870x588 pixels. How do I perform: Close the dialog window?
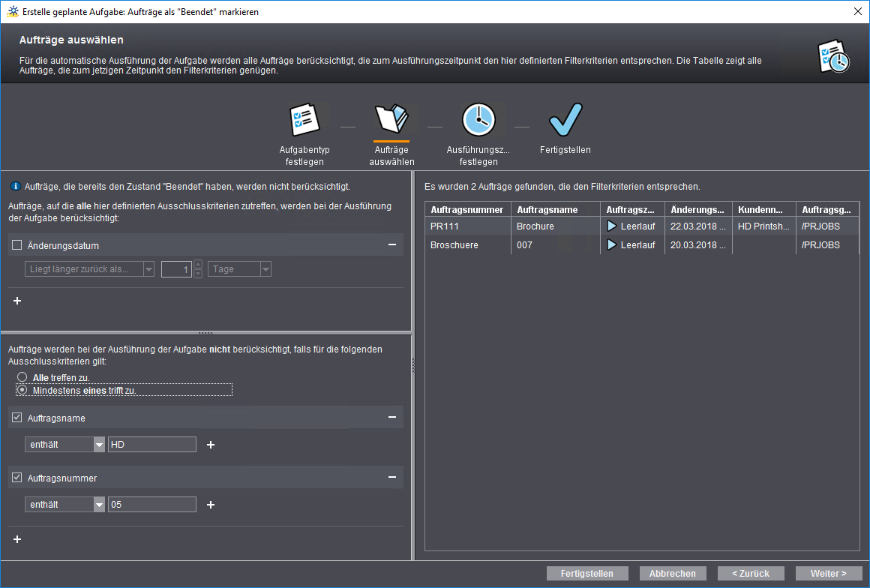tap(857, 12)
